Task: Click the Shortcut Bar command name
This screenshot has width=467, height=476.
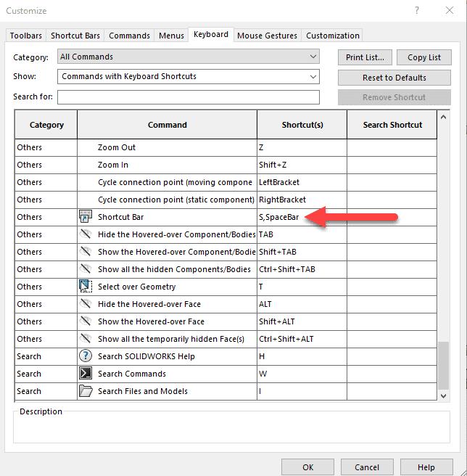Action: click(x=121, y=217)
